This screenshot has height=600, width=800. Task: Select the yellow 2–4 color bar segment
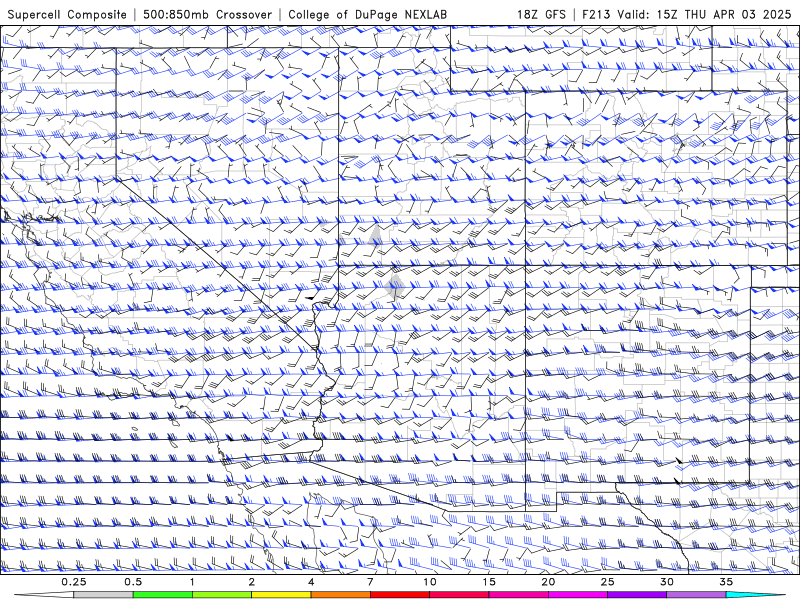[x=281, y=595]
